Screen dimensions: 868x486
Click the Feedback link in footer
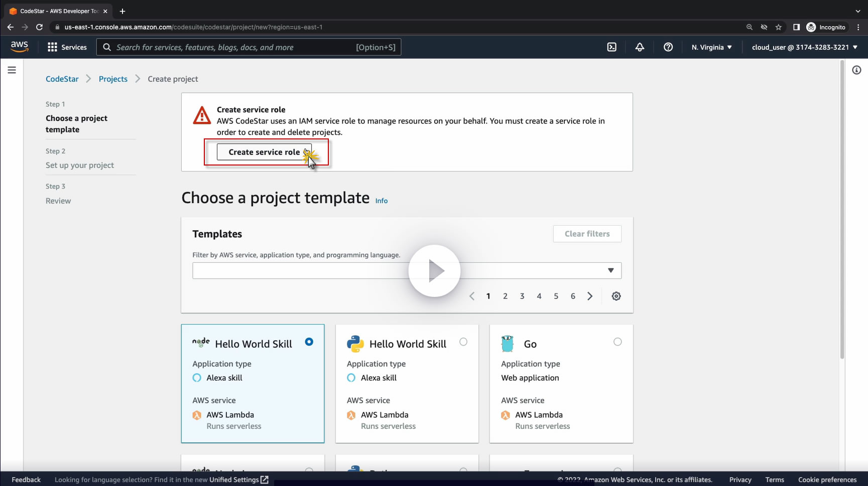(x=26, y=479)
